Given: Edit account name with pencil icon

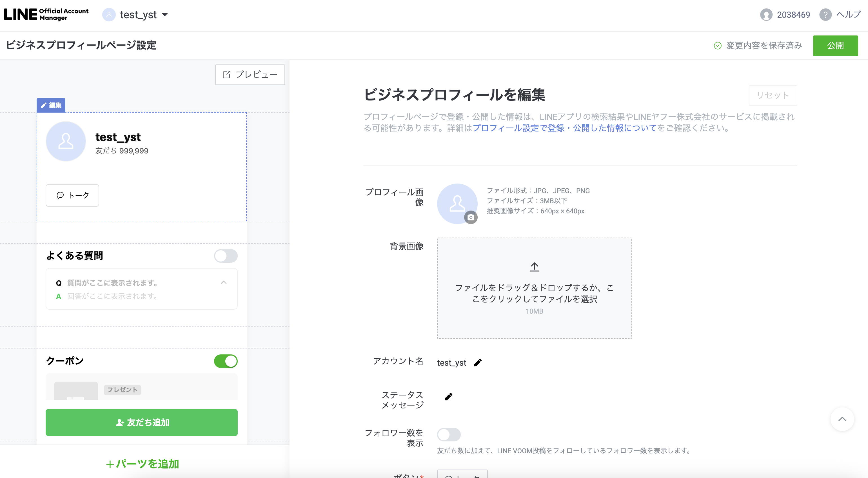Looking at the screenshot, I should click(478, 363).
